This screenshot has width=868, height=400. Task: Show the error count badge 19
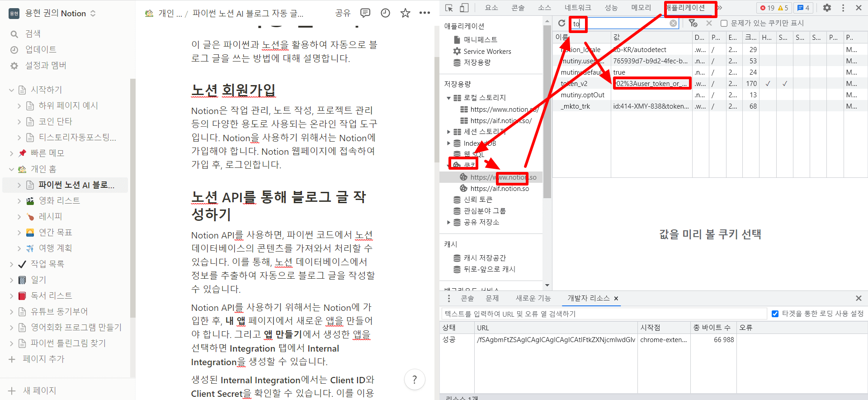click(768, 8)
